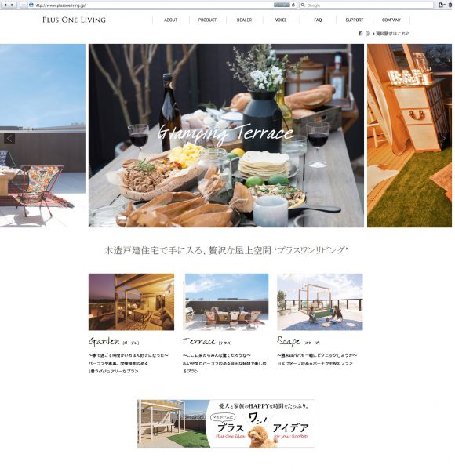Go back with the browser back arrow
The height and width of the screenshot is (476, 455).
point(5,5)
